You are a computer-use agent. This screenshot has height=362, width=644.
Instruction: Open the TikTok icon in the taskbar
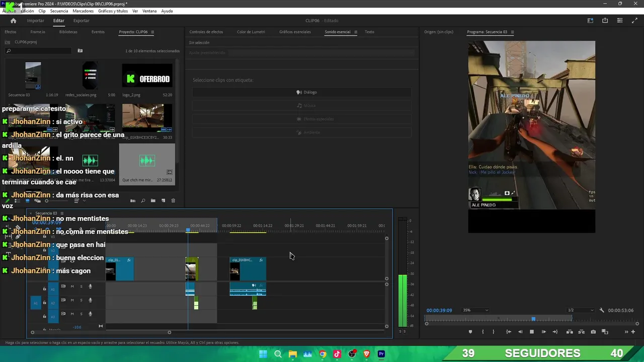click(x=337, y=354)
